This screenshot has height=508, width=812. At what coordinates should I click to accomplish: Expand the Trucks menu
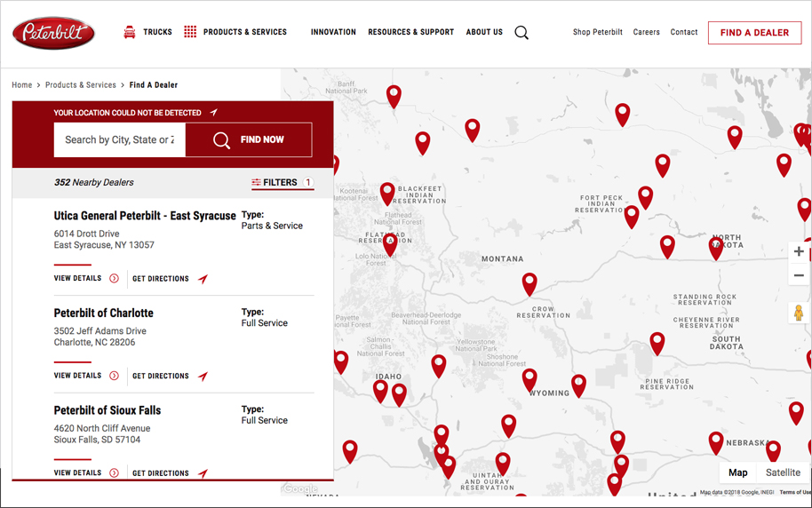(147, 32)
